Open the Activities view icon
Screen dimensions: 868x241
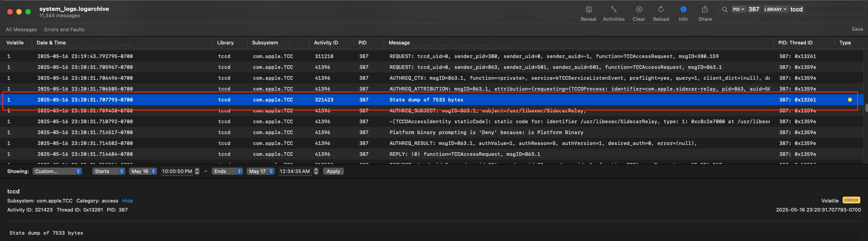pyautogui.click(x=614, y=10)
